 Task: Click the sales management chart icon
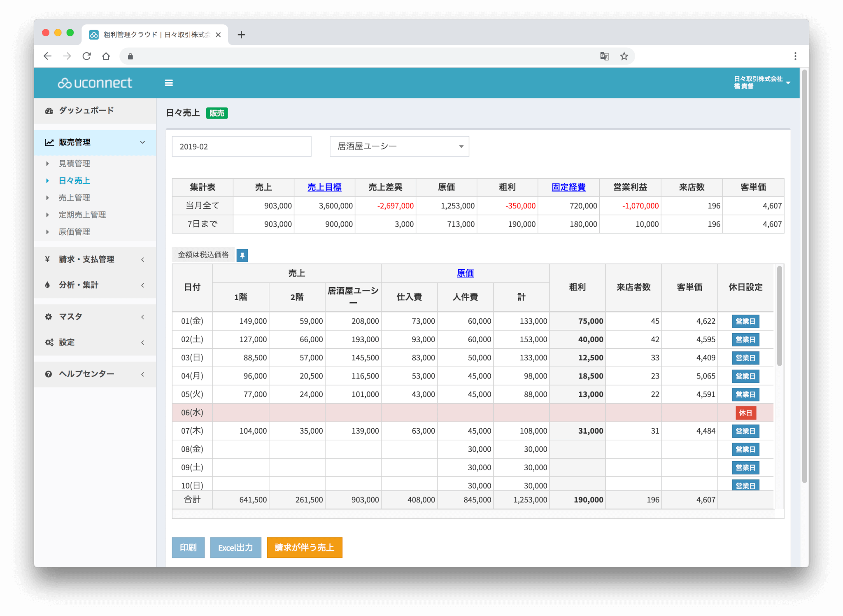pyautogui.click(x=49, y=142)
